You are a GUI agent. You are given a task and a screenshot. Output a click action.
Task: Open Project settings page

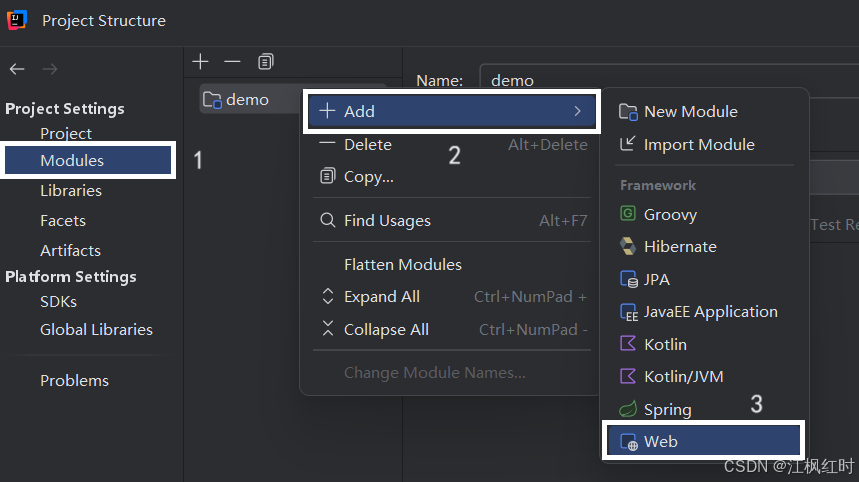click(66, 133)
